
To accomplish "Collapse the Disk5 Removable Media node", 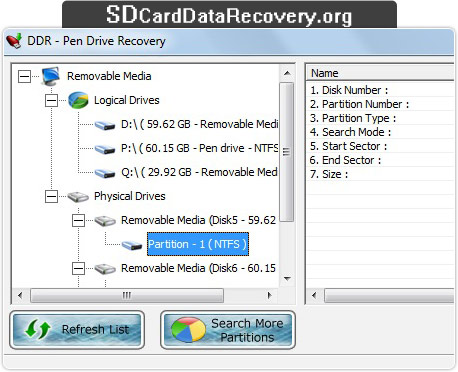I will [x=78, y=220].
